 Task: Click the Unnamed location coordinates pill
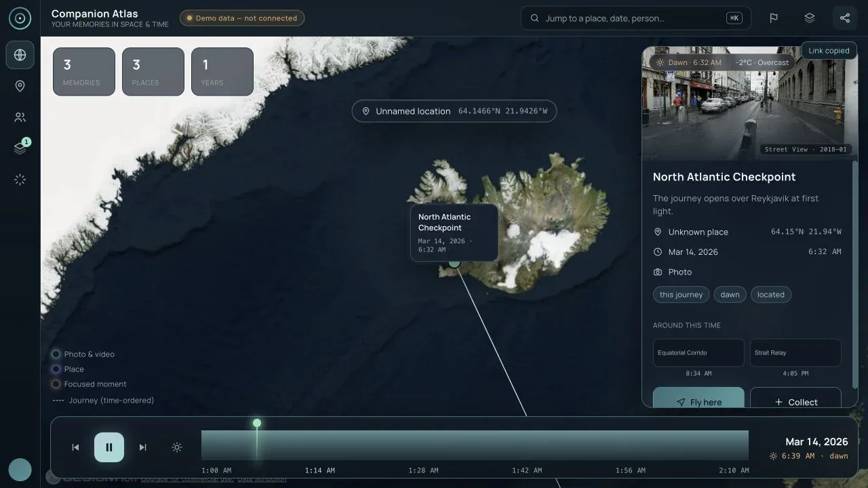click(454, 111)
